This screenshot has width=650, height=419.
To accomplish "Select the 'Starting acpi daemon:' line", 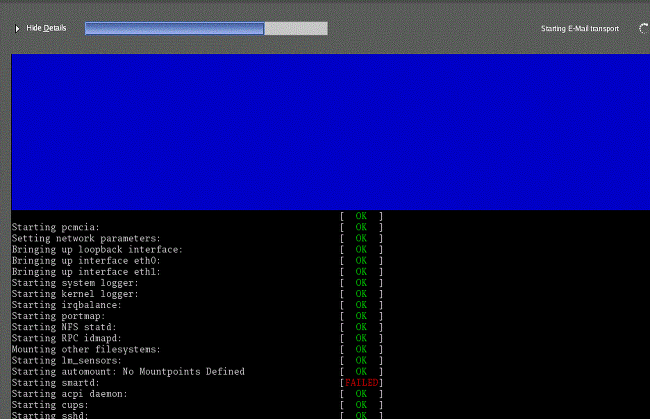I will pos(69,394).
